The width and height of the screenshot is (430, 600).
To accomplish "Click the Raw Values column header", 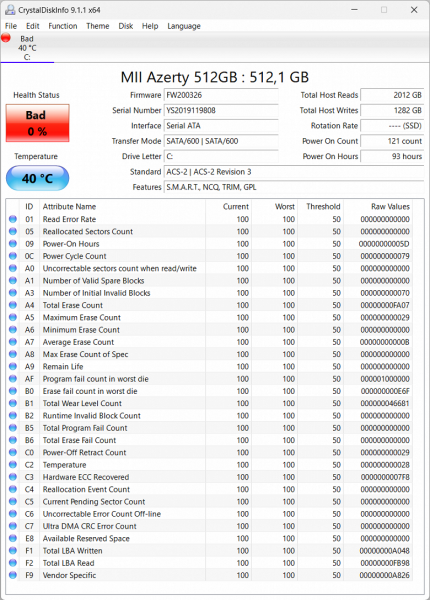I will [x=390, y=207].
